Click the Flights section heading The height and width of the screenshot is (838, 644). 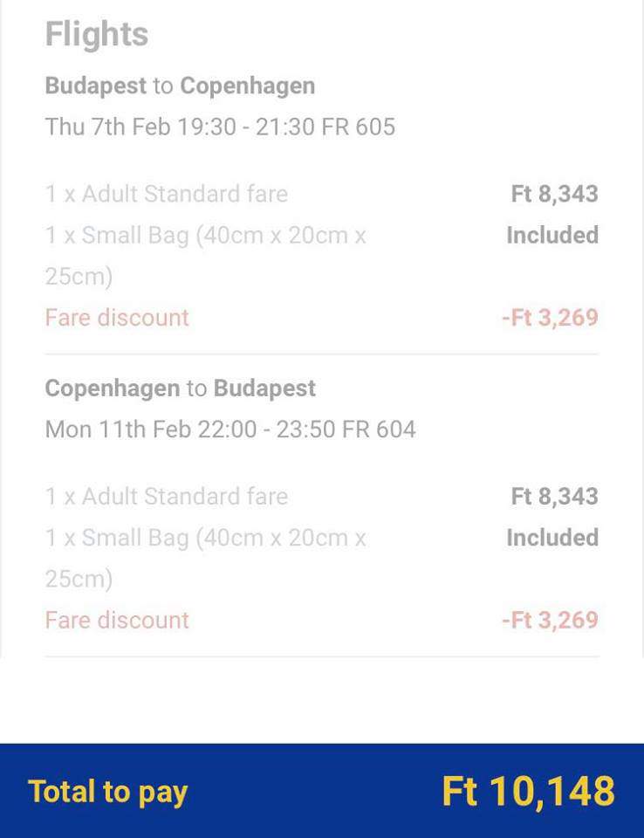click(x=97, y=34)
